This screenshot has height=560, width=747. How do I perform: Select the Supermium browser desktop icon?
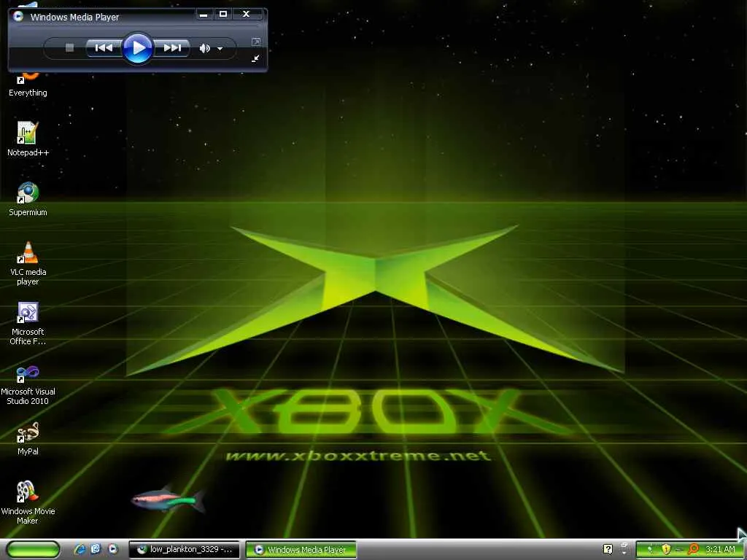click(x=28, y=199)
